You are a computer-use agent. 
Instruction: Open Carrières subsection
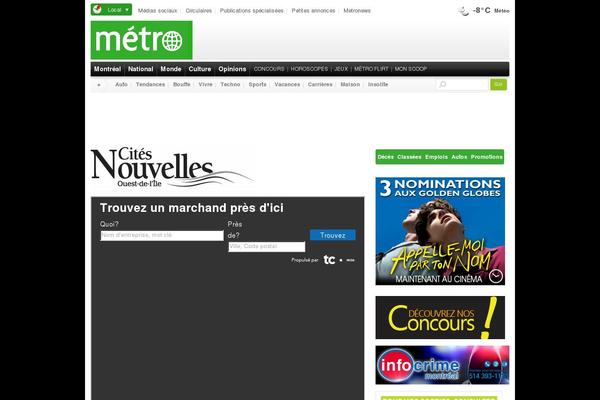(320, 84)
